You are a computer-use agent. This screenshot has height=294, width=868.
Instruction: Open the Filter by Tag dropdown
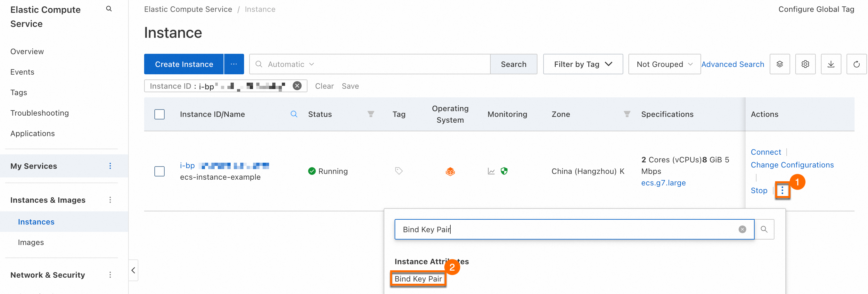[583, 64]
